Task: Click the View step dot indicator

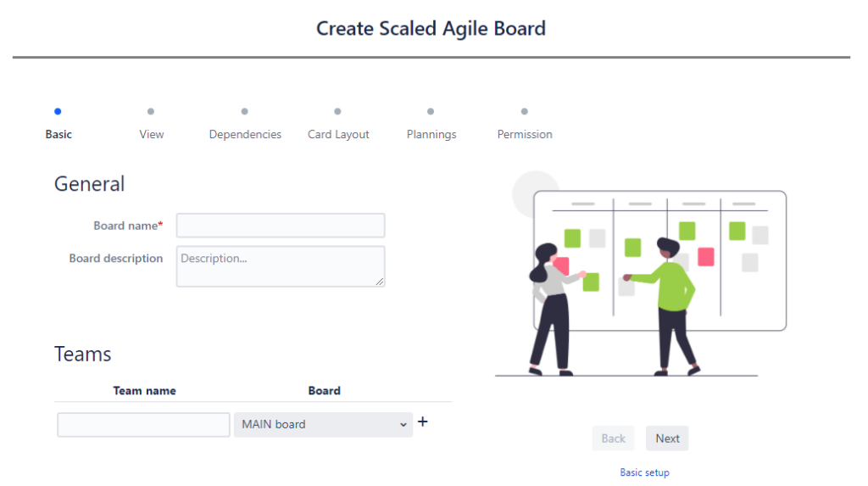Action: tap(151, 111)
